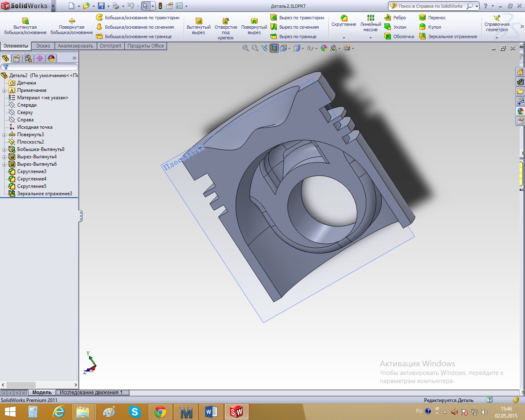This screenshot has height=420, width=525.
Task: Click the Скругление tool in the ribbon
Action: click(344, 21)
